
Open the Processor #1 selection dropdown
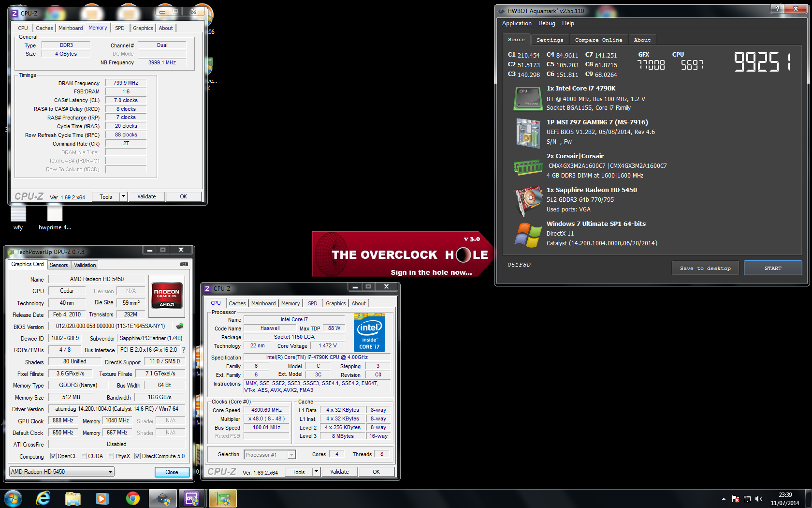270,455
